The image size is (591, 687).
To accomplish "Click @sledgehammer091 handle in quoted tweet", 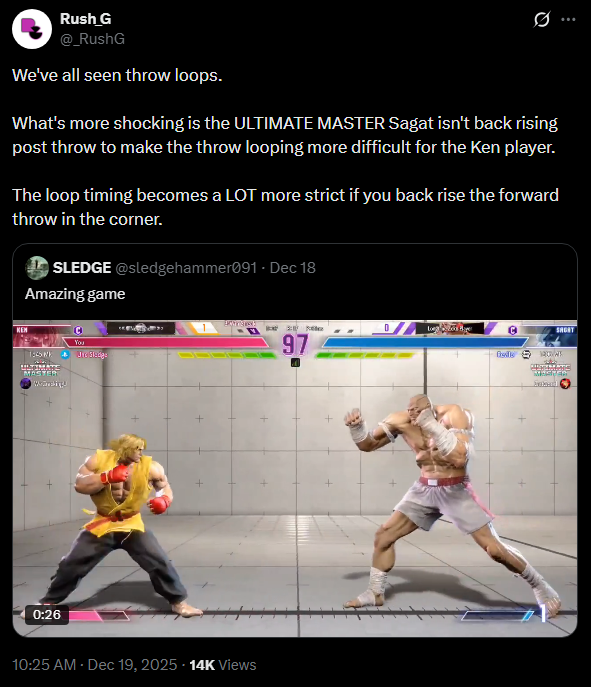I will pos(186,268).
